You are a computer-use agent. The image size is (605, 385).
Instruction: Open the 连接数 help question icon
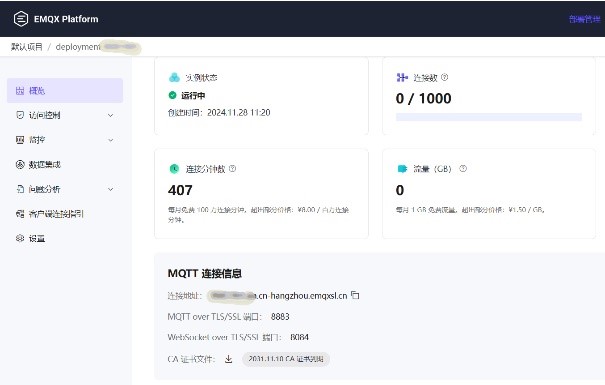(444, 77)
